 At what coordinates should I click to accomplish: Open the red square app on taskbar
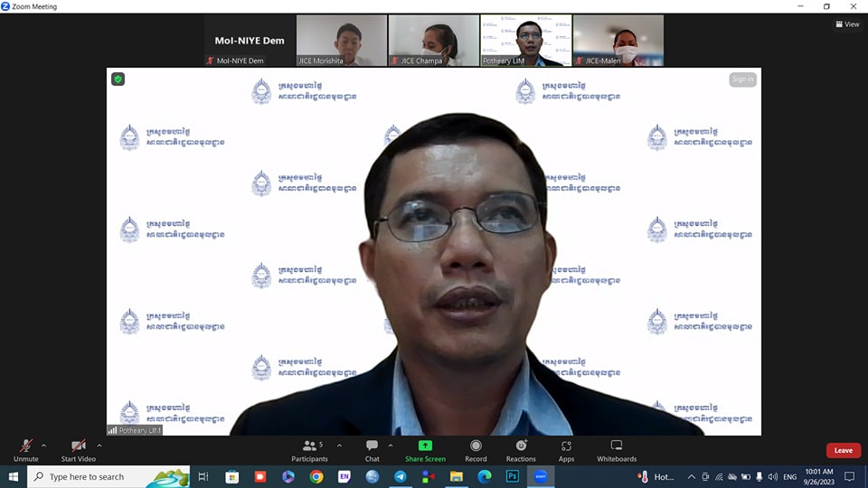coord(260,476)
